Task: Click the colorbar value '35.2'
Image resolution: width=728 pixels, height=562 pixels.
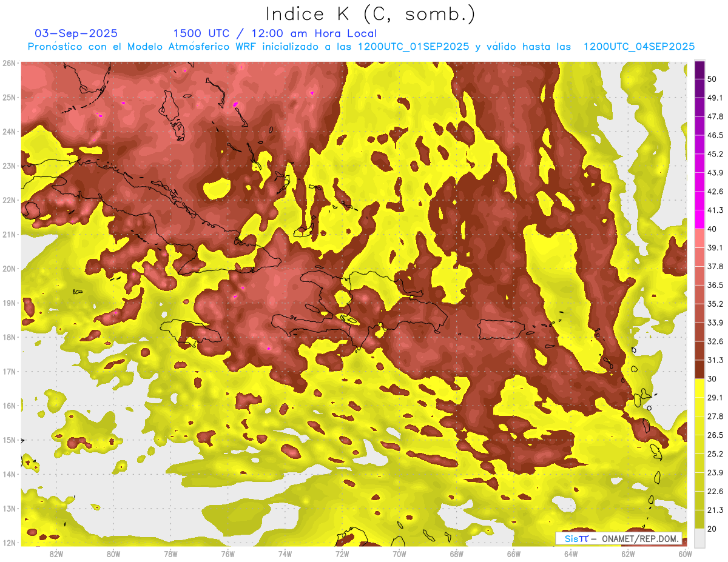Action: tap(715, 304)
